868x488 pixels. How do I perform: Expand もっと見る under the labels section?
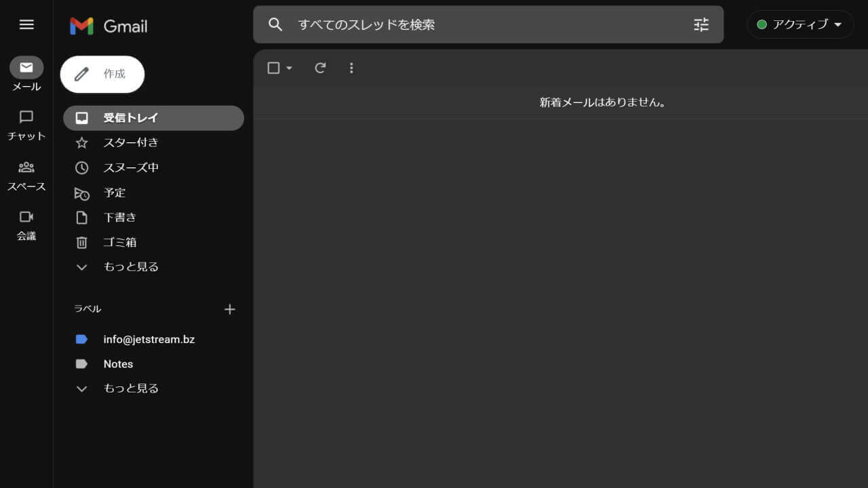tap(130, 388)
